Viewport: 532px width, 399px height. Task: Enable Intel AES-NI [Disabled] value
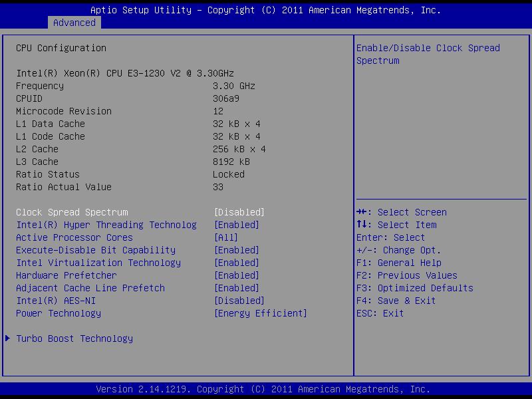pos(239,301)
